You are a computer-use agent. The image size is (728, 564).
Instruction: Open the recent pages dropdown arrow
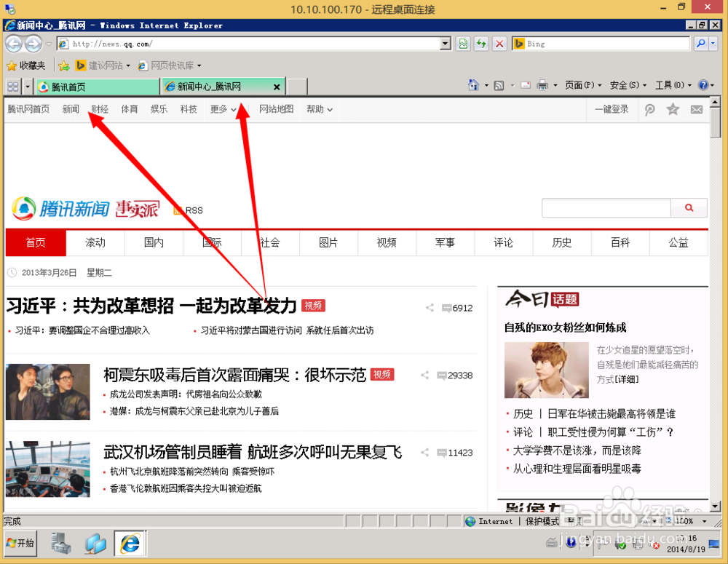point(48,44)
